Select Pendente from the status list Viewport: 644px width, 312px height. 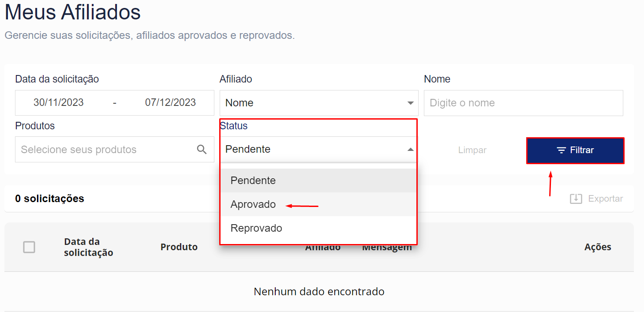click(x=253, y=180)
